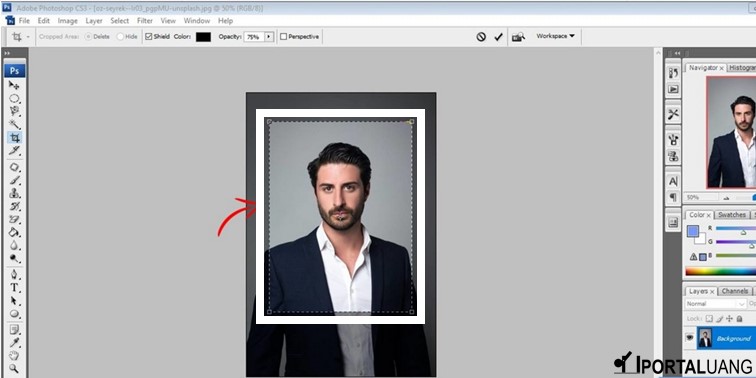Select the Paint Bucket tool
The height and width of the screenshot is (378, 756).
point(14,232)
